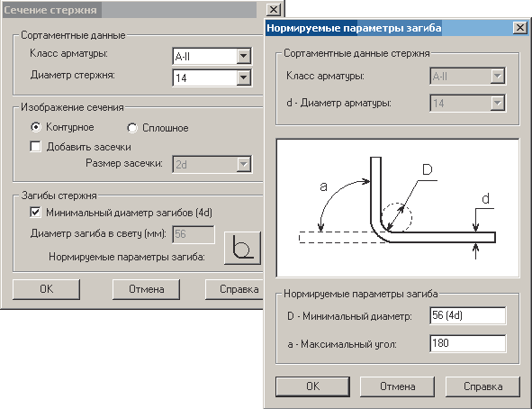Open Справка in the bend parameters dialog
The width and height of the screenshot is (532, 409).
482,386
